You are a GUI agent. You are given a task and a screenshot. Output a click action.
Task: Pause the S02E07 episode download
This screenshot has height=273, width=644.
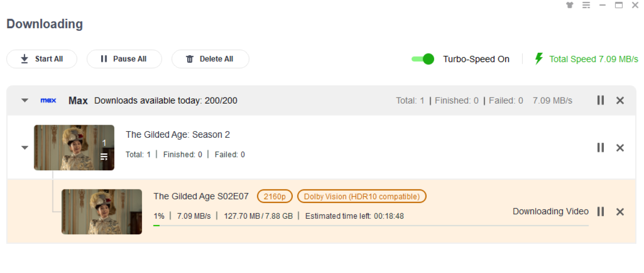coord(600,212)
